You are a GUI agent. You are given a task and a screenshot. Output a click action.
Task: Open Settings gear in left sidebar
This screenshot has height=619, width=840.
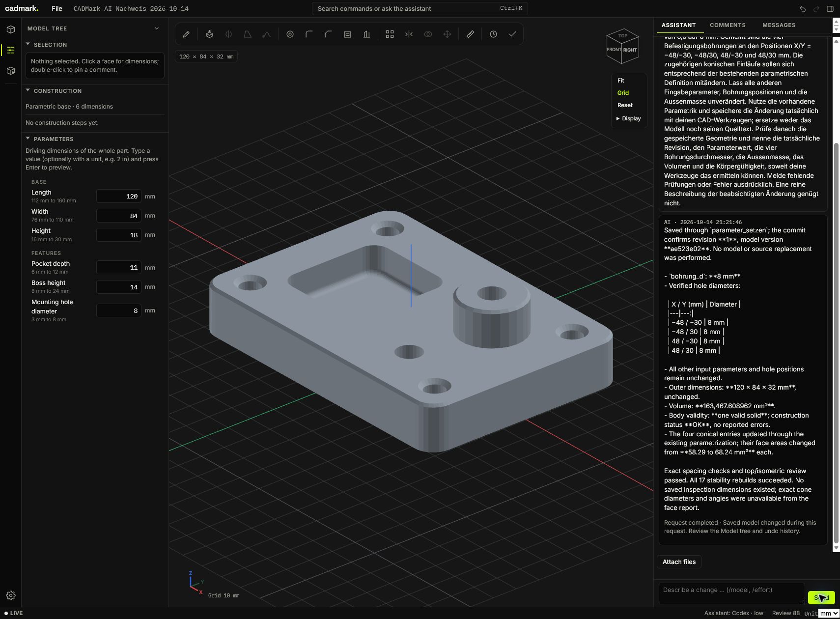tap(11, 595)
